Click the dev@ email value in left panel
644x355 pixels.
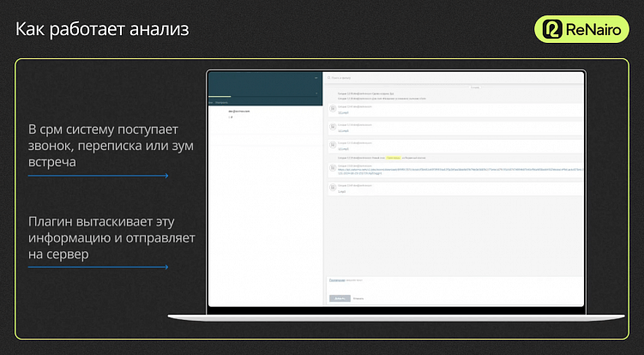(x=239, y=111)
